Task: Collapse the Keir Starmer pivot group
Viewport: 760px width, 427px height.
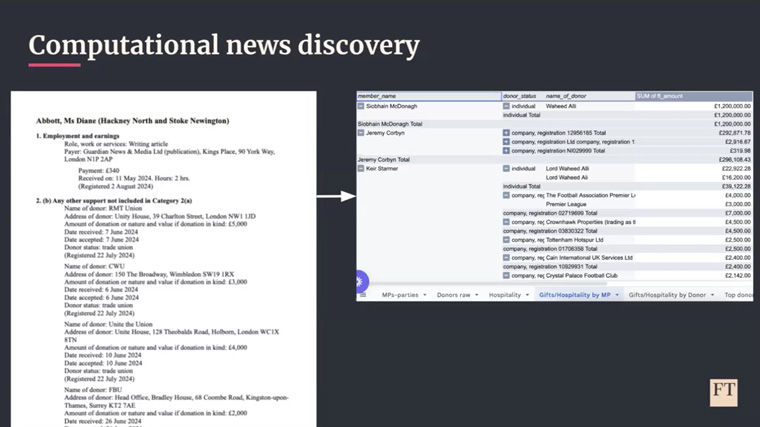Action: 361,169
